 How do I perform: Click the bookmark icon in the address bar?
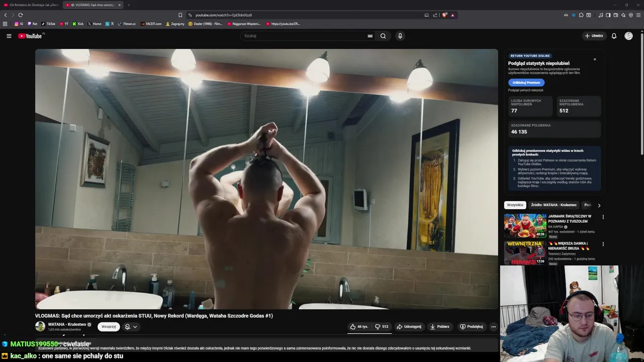coord(180,15)
